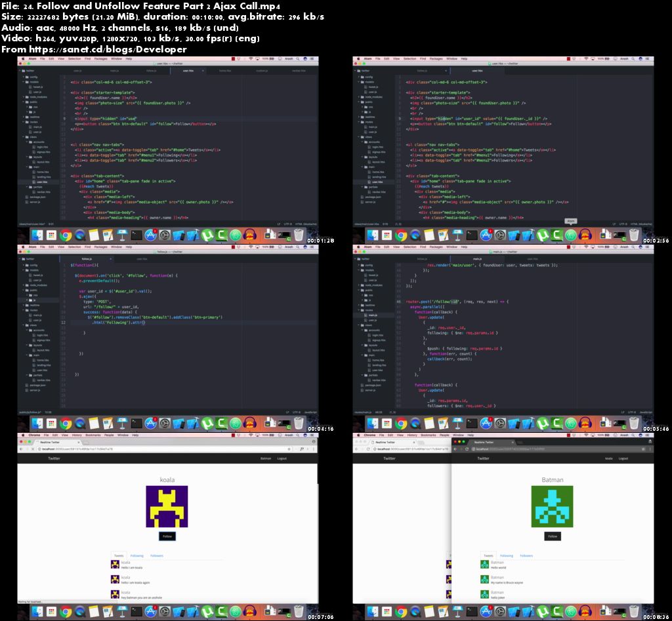Click the Batman avatar image in the 00:08:36 frame

pos(552,506)
